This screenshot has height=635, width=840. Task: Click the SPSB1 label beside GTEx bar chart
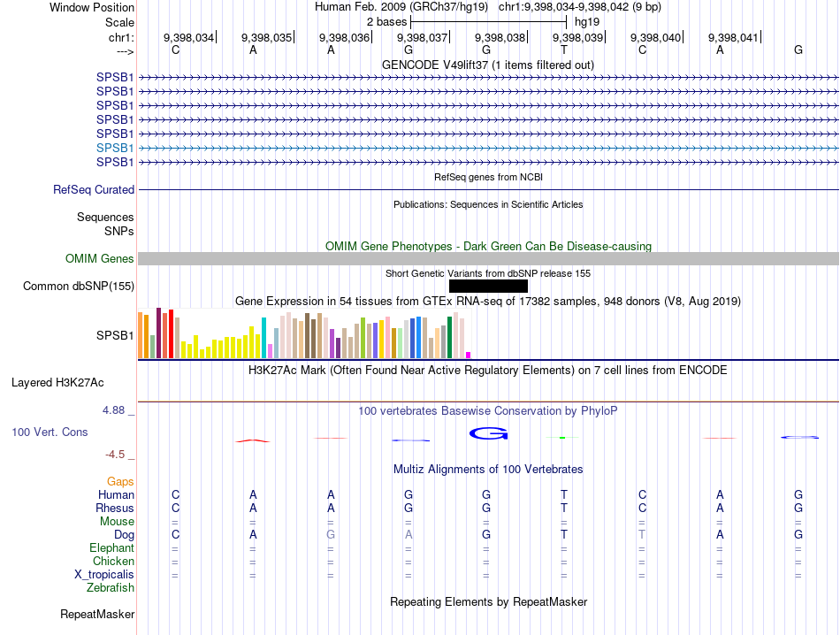pos(115,335)
